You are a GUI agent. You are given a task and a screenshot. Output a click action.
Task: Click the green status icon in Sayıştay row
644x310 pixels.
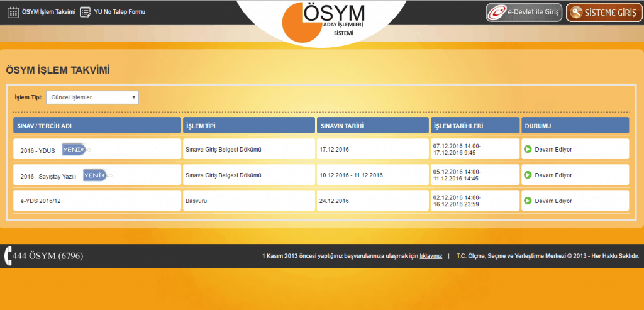point(528,175)
